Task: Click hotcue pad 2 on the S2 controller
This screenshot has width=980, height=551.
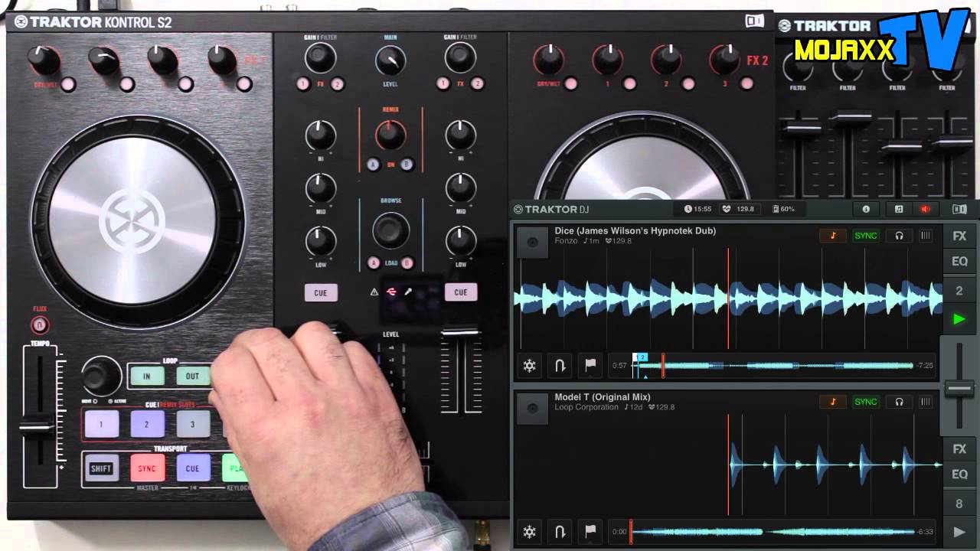Action: pos(147,424)
